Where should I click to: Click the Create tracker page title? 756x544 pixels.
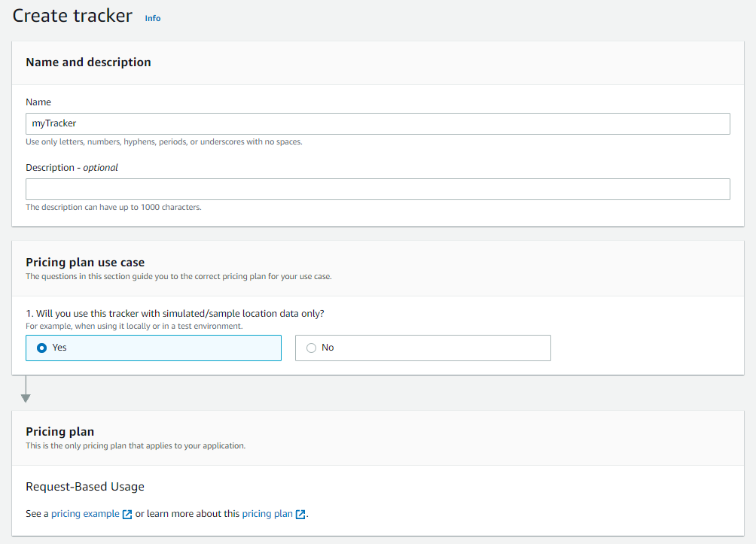(x=72, y=16)
